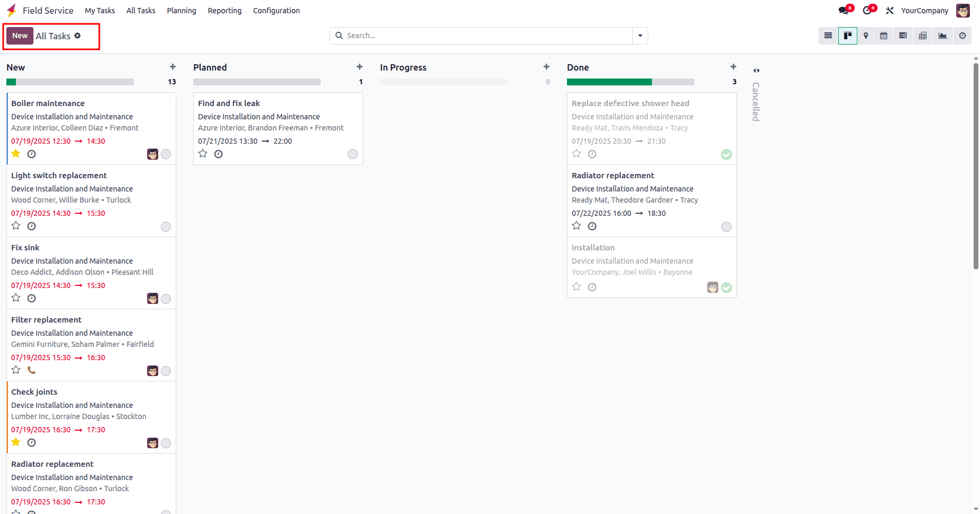Image resolution: width=980 pixels, height=514 pixels.
Task: Click the user avatar in top bar
Action: coord(963,11)
